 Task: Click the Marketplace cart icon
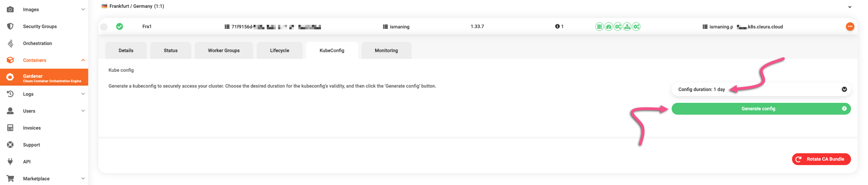point(10,179)
